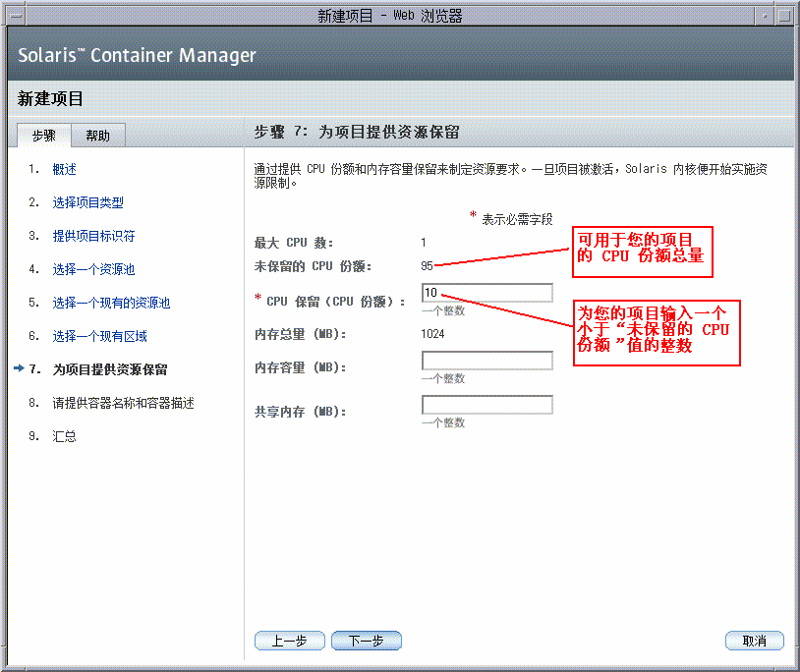
Task: Open step 4 选择一个资源池
Action: tap(94, 269)
